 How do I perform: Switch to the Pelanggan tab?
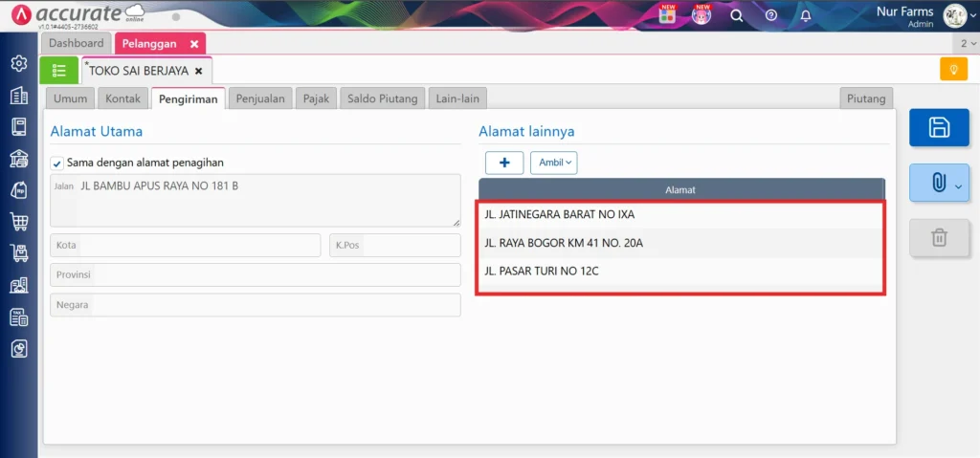click(149, 44)
